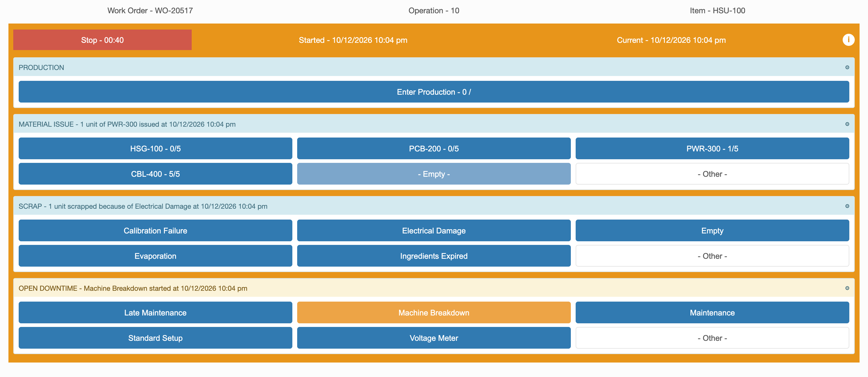
Task: Click the Started - 10/12/2026 10:04 pm text
Action: click(353, 40)
